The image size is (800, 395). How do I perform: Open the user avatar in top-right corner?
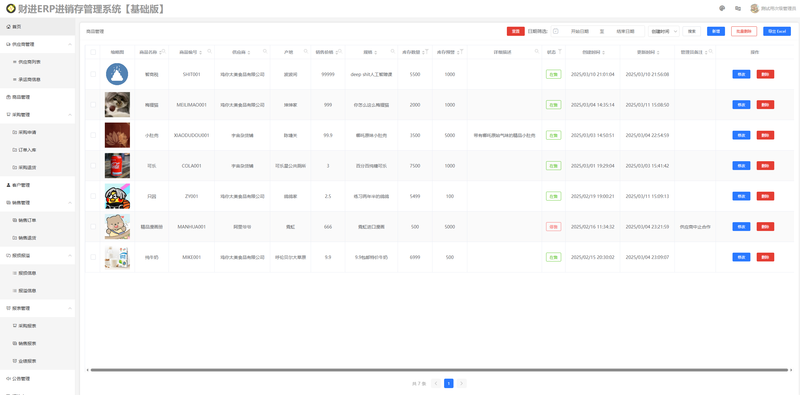click(754, 8)
